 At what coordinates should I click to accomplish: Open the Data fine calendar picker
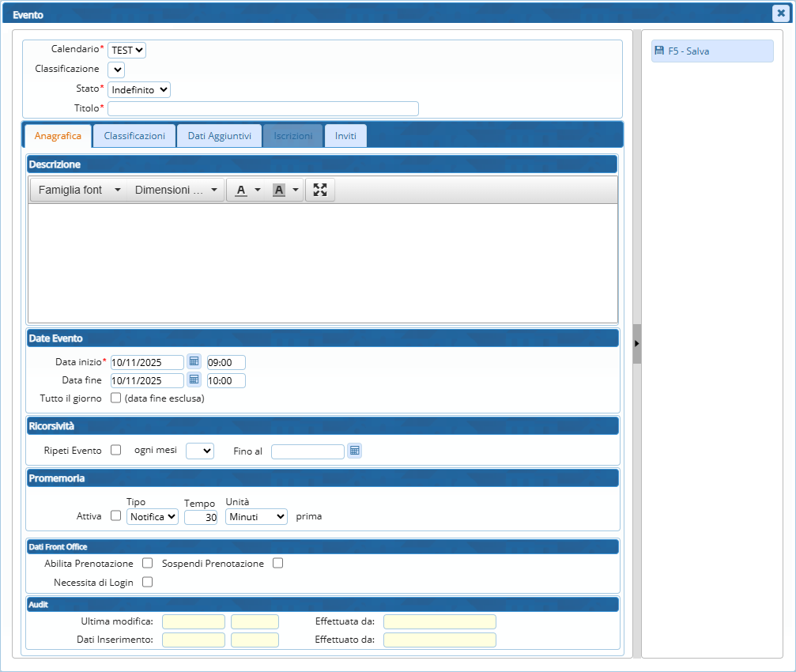194,379
